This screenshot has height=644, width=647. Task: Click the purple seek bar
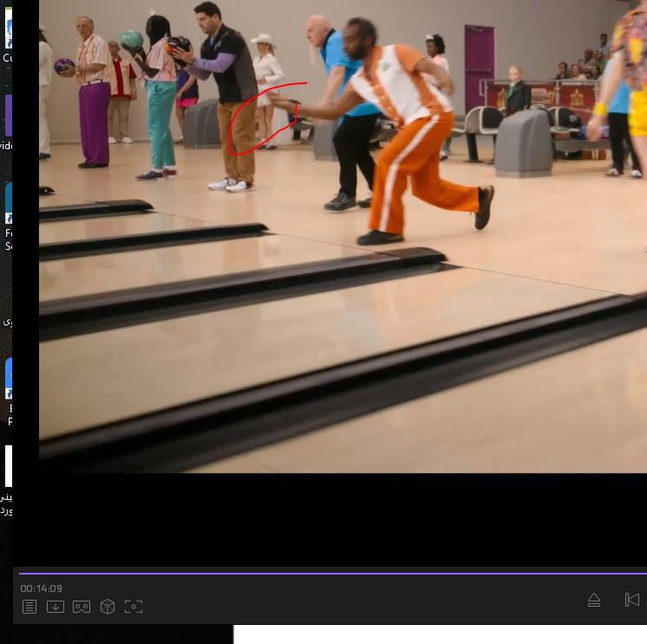(330, 573)
